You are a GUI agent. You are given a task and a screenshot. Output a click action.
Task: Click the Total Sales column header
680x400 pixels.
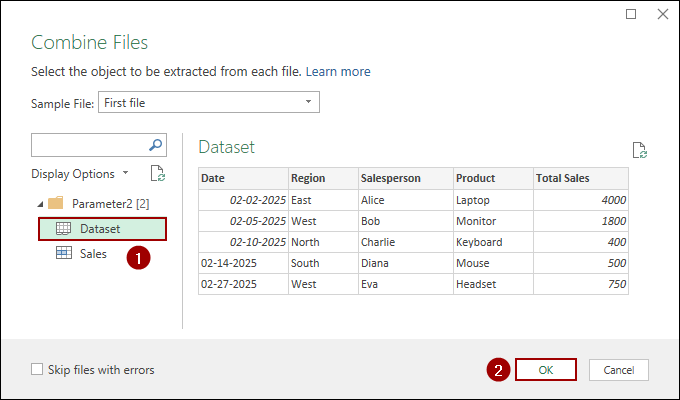tap(563, 178)
